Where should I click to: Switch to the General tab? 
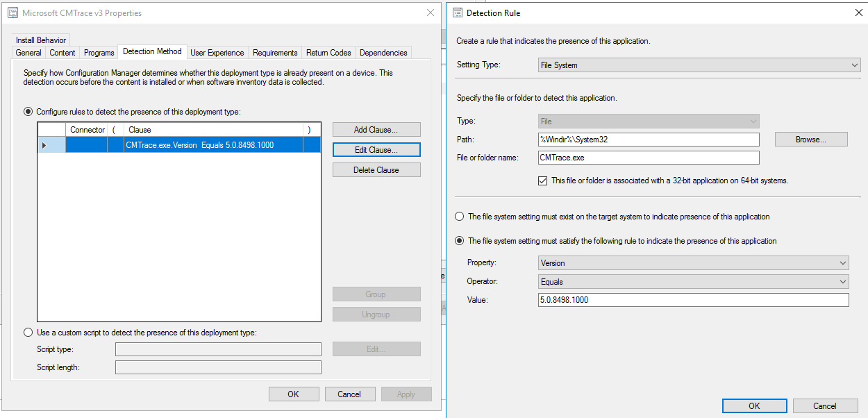(x=28, y=53)
